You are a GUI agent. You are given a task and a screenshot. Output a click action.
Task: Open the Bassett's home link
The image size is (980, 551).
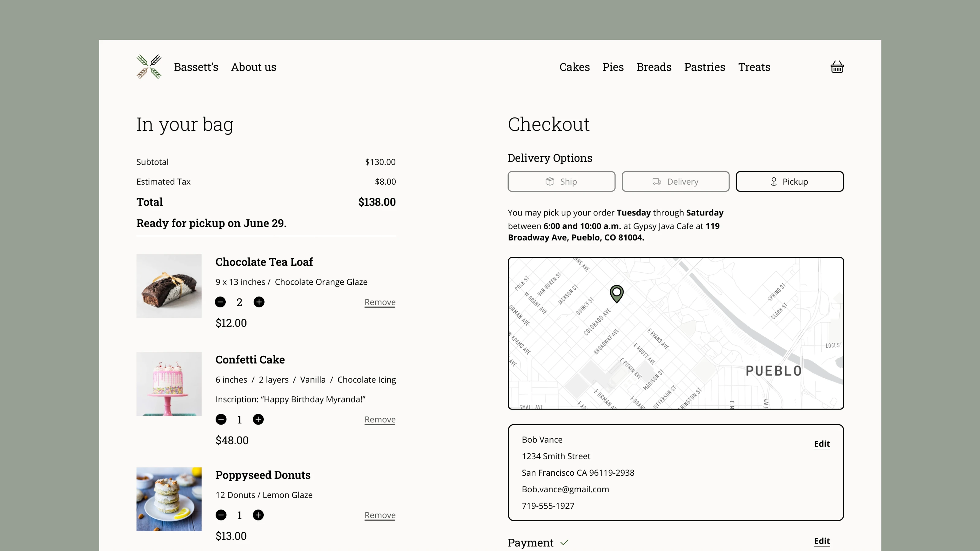tap(196, 67)
